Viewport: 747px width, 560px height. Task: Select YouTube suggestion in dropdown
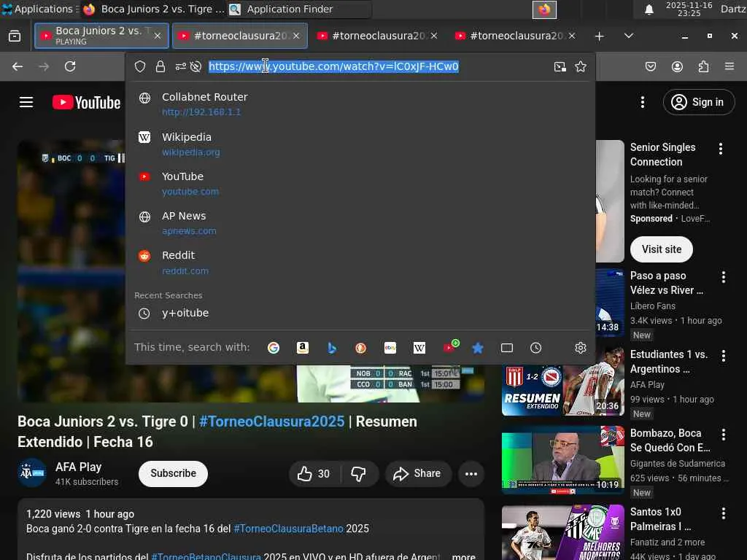pos(360,183)
